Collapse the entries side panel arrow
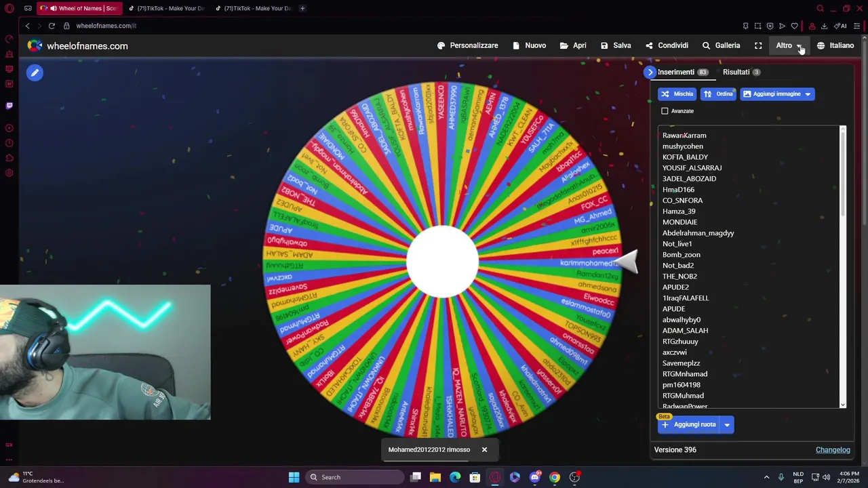Screen dimensions: 868x488 point(650,72)
